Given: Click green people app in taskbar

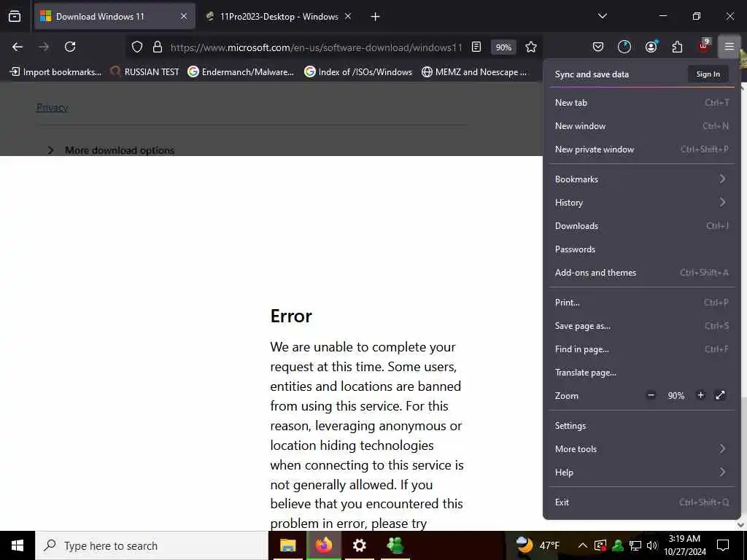Looking at the screenshot, I should point(395,545).
